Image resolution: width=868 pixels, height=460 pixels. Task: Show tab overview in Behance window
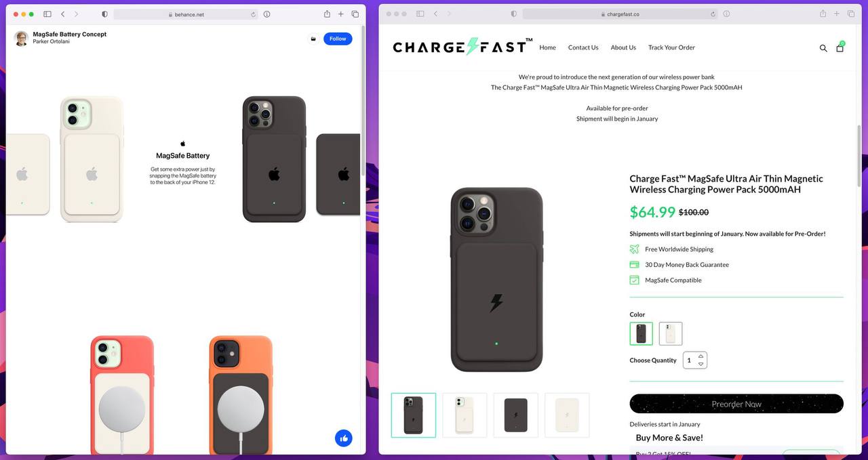(355, 14)
